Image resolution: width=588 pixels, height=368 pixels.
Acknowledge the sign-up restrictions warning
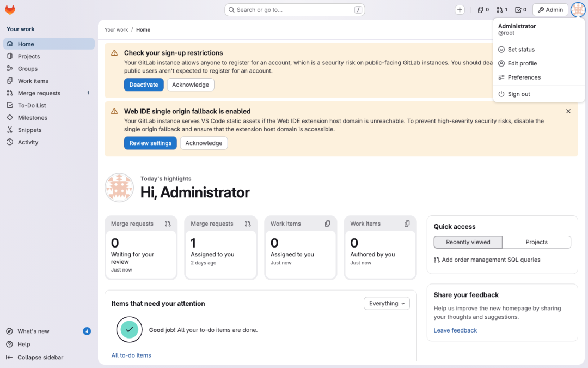point(191,85)
